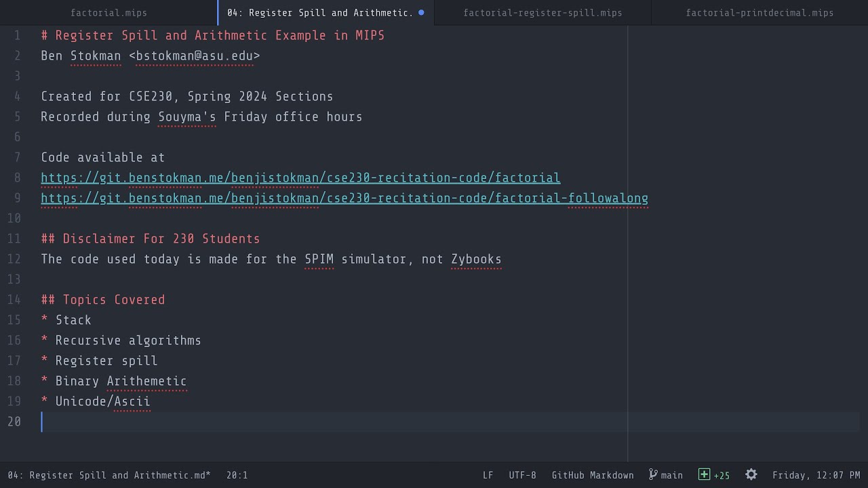Screen dimensions: 868x488
Task: Click the modified dot on the active tab
Action: point(421,12)
